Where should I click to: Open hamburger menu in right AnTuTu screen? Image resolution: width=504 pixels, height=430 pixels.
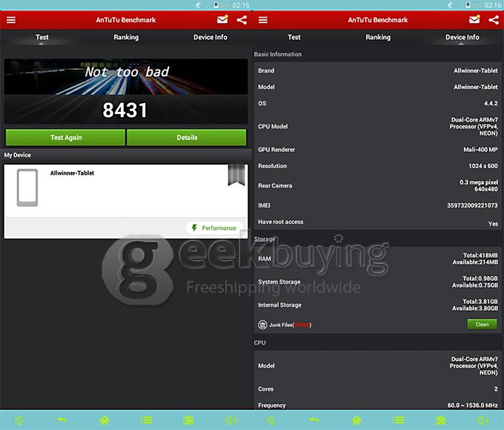tap(263, 20)
